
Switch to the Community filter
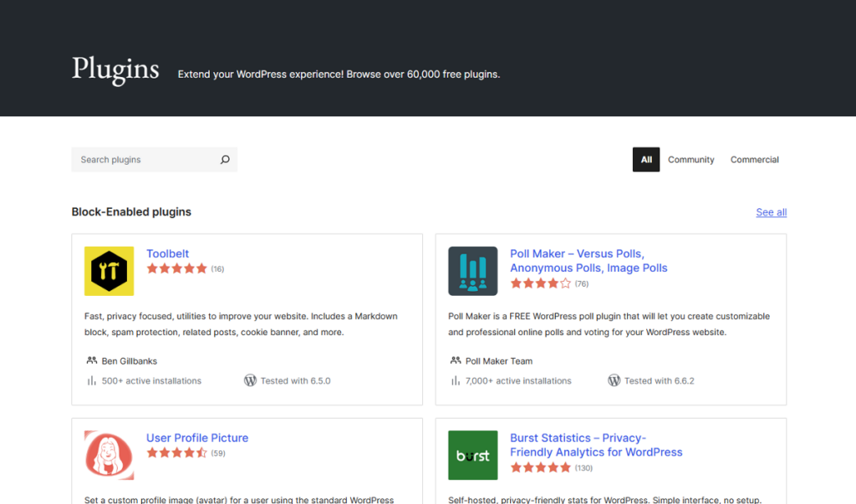point(690,160)
